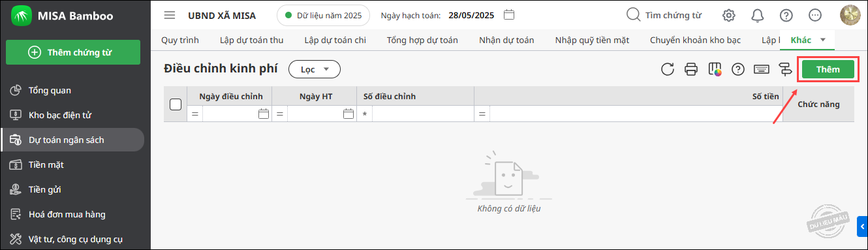Open the notifications bell icon
The width and height of the screenshot is (868, 250).
click(x=758, y=15)
